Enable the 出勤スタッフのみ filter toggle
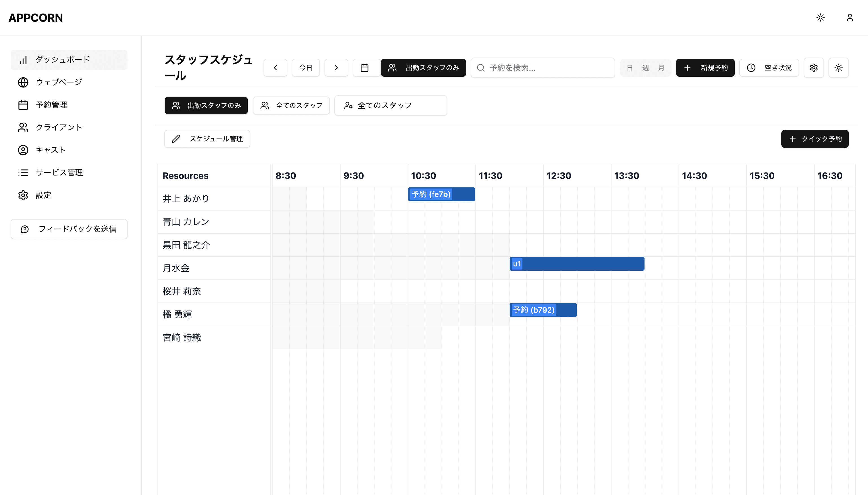 pyautogui.click(x=206, y=105)
